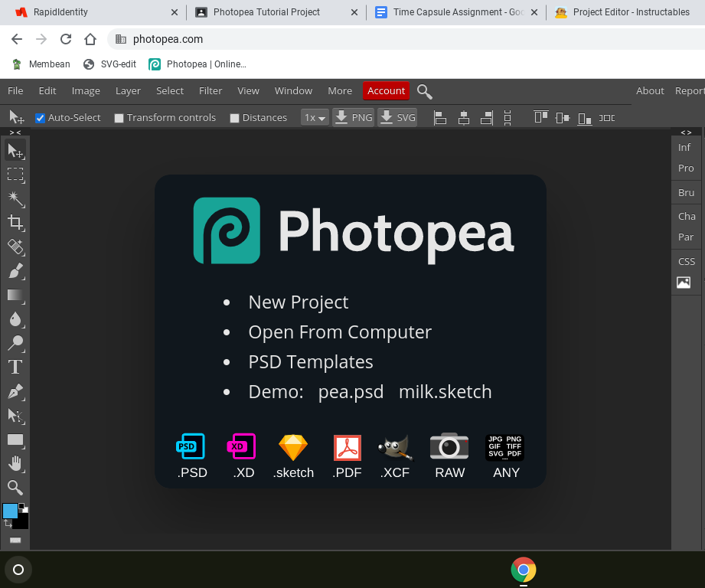Select the Zoom tool in left toolbar

pos(15,488)
